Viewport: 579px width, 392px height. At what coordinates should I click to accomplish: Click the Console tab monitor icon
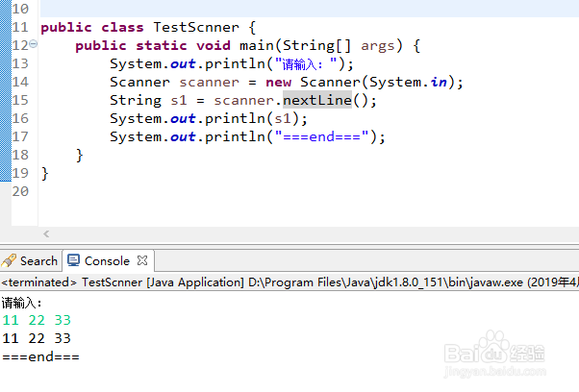(x=73, y=260)
